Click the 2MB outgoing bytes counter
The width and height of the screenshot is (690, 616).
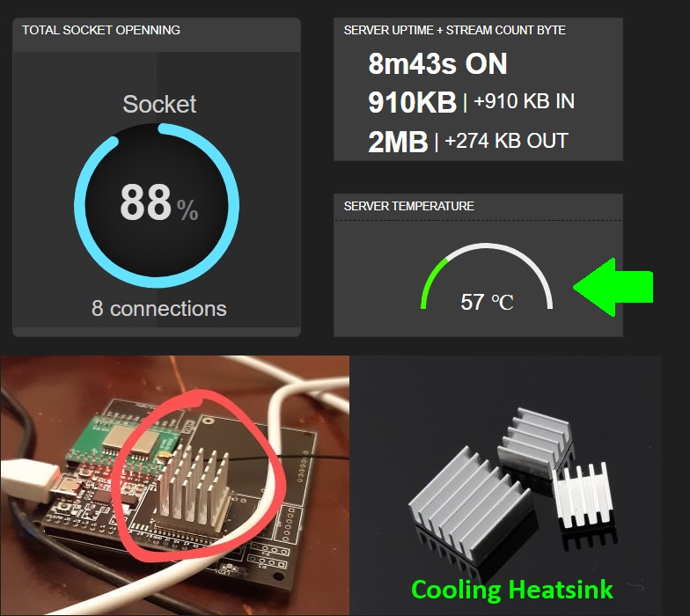[398, 142]
